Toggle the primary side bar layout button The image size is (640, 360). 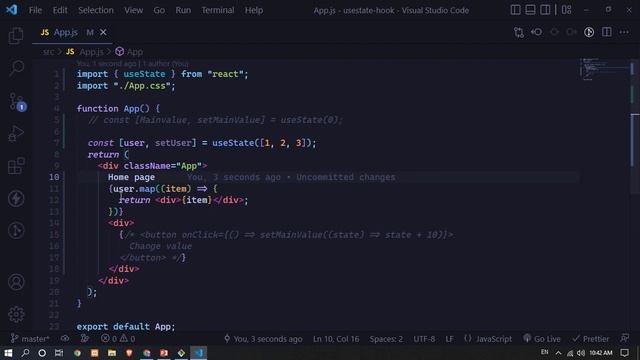(x=516, y=10)
